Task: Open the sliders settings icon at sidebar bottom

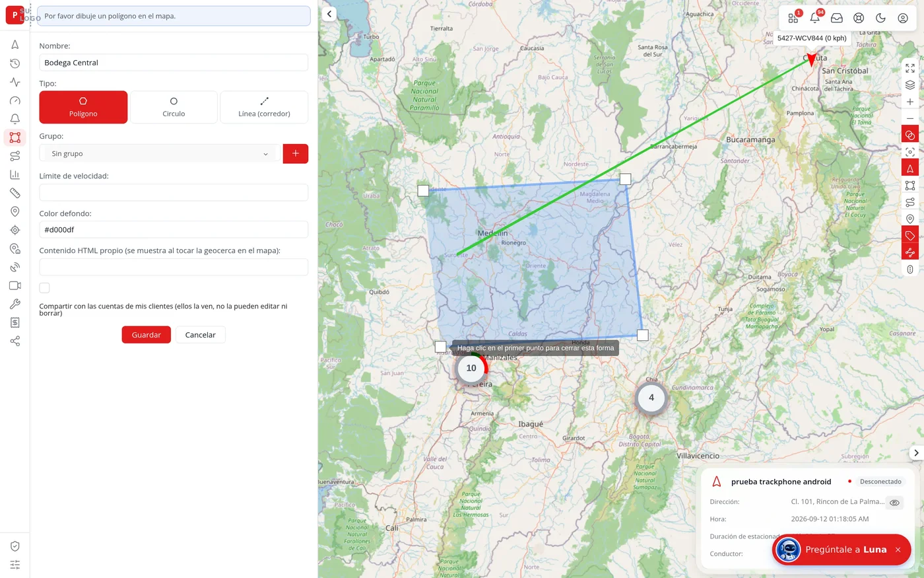Action: [x=15, y=565]
